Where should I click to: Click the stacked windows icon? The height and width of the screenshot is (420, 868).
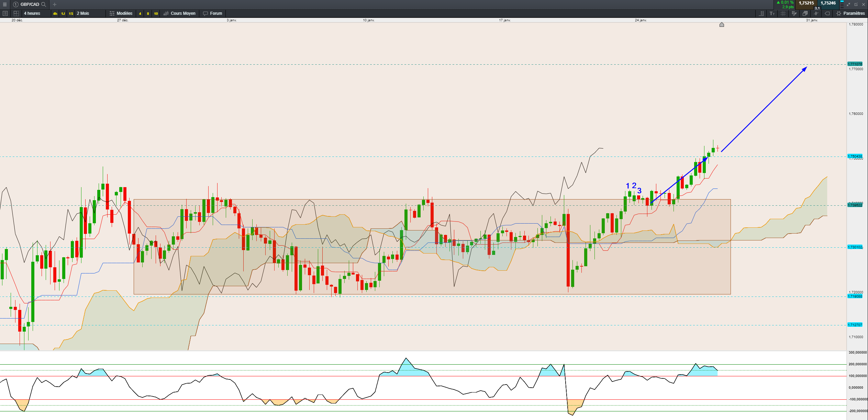(x=805, y=13)
